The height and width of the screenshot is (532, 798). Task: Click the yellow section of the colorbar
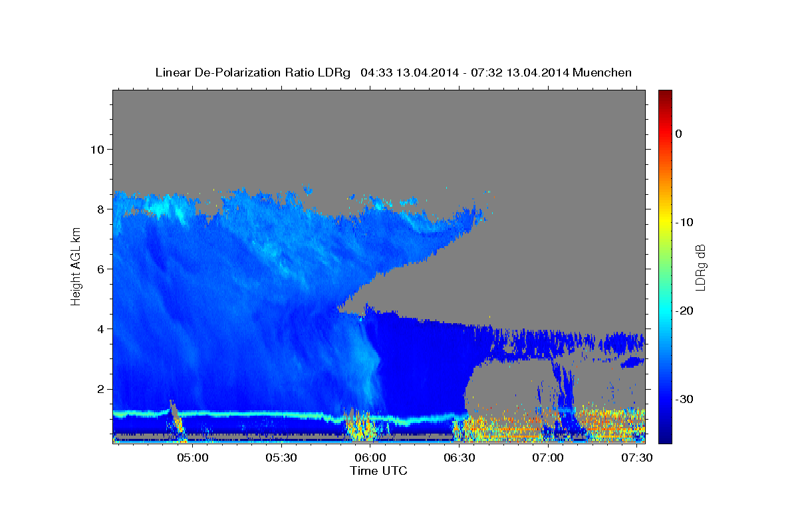[x=665, y=219]
